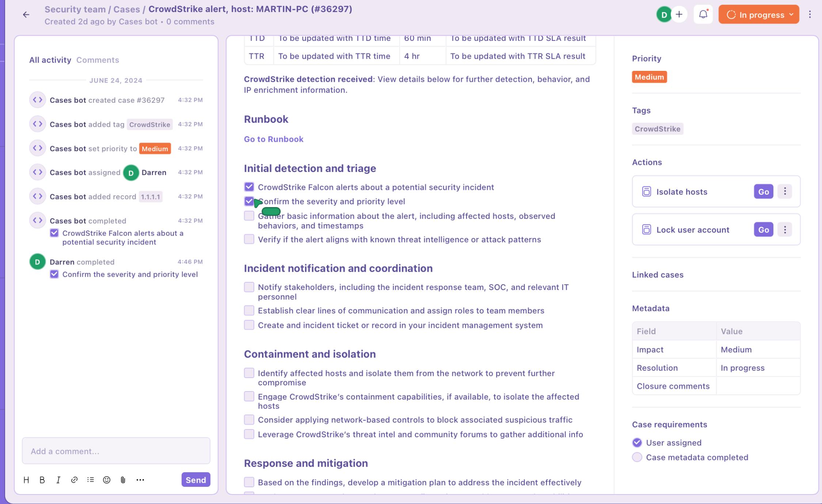Check 'Establish clear lines of communication' box
822x504 pixels.
[249, 310]
